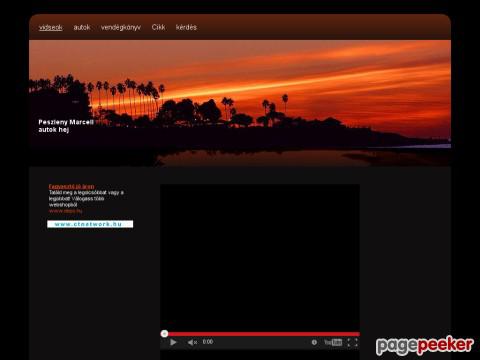Play the embedded video
The height and width of the screenshot is (360, 480).
tap(173, 342)
